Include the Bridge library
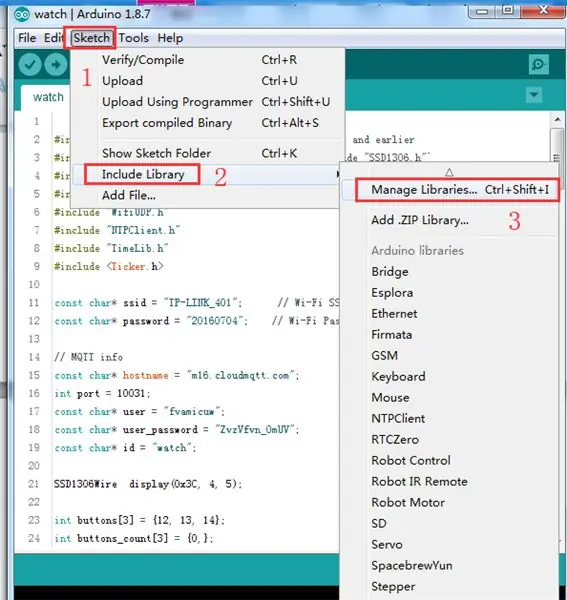The width and height of the screenshot is (567, 600). coord(389,272)
